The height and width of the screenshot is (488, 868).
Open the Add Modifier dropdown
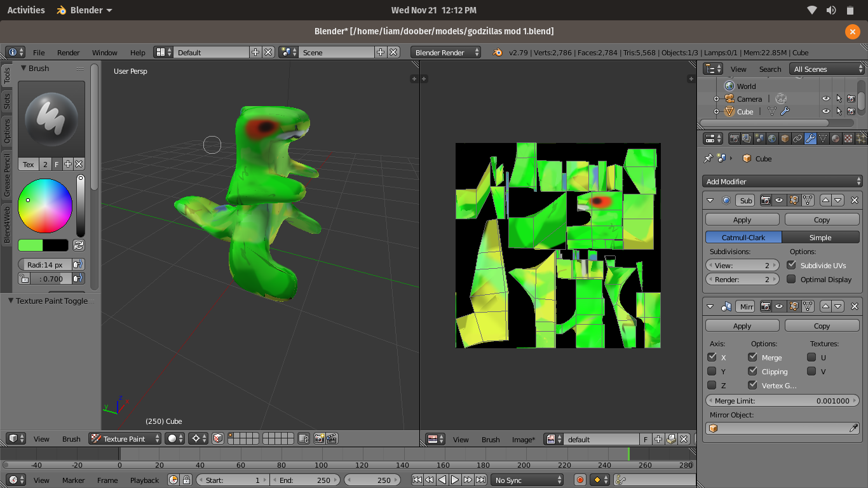782,182
